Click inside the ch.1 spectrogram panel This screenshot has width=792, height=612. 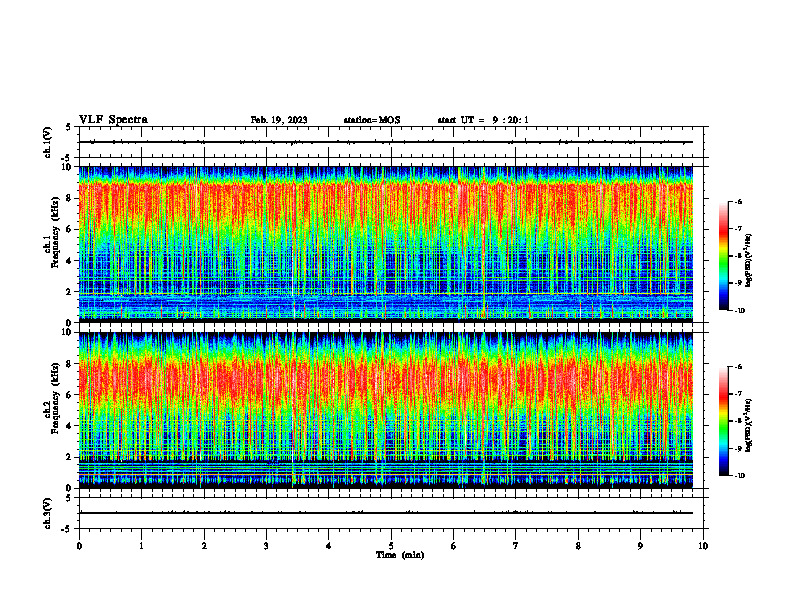coord(386,244)
